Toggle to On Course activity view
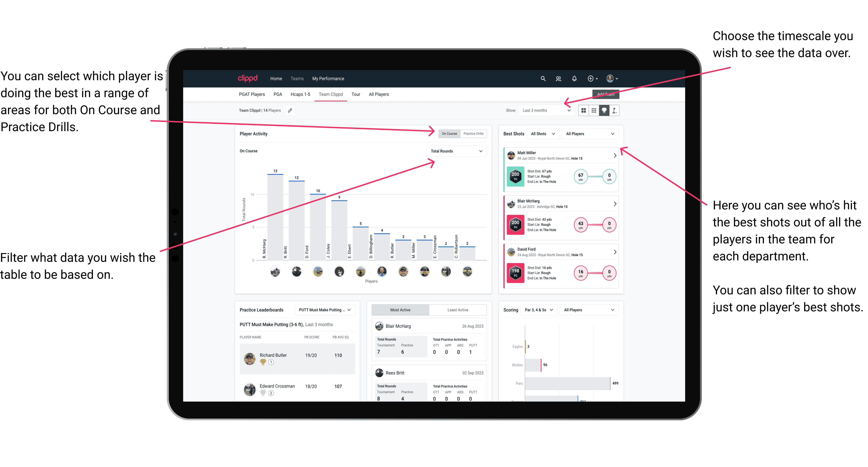Image resolution: width=868 pixels, height=467 pixels. click(449, 133)
